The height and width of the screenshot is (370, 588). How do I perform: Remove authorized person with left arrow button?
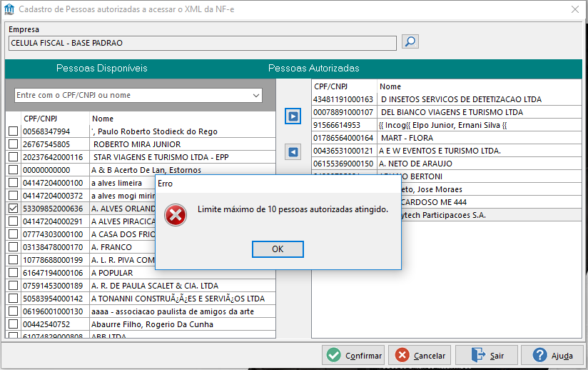point(293,152)
